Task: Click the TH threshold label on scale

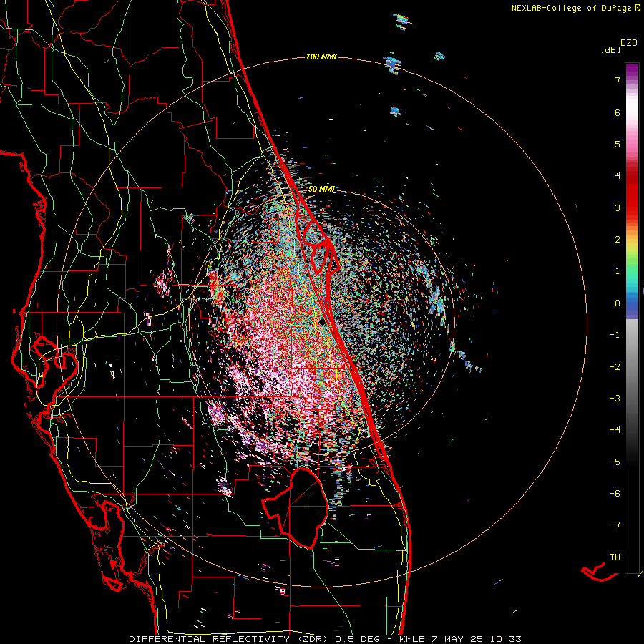Action: tap(615, 557)
